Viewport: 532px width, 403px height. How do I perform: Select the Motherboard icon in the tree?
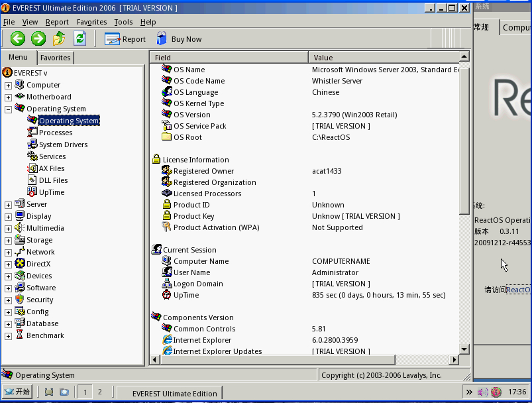(x=20, y=96)
